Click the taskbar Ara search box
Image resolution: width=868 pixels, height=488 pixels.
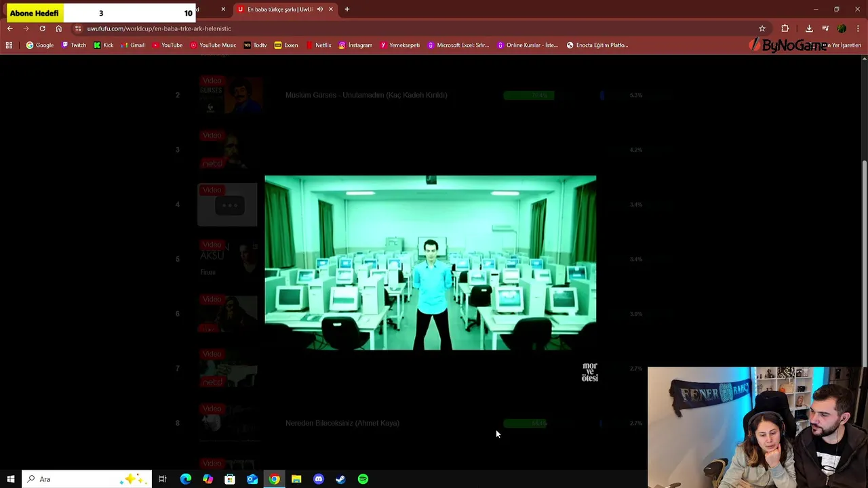tap(87, 479)
